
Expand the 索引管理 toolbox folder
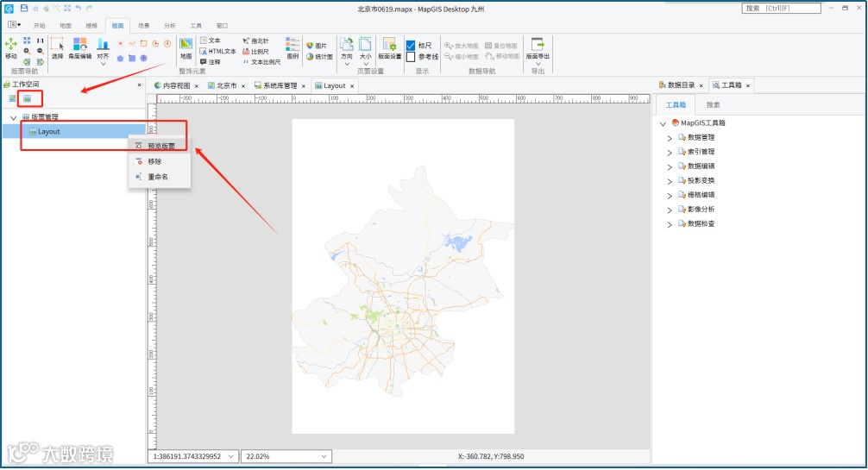tap(670, 153)
